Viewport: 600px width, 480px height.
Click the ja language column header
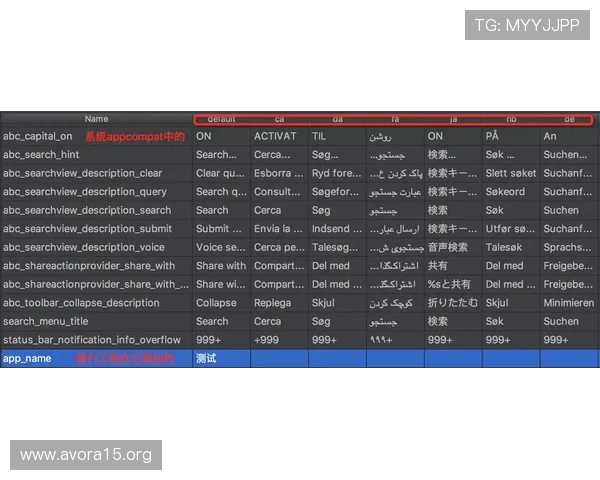[453, 119]
